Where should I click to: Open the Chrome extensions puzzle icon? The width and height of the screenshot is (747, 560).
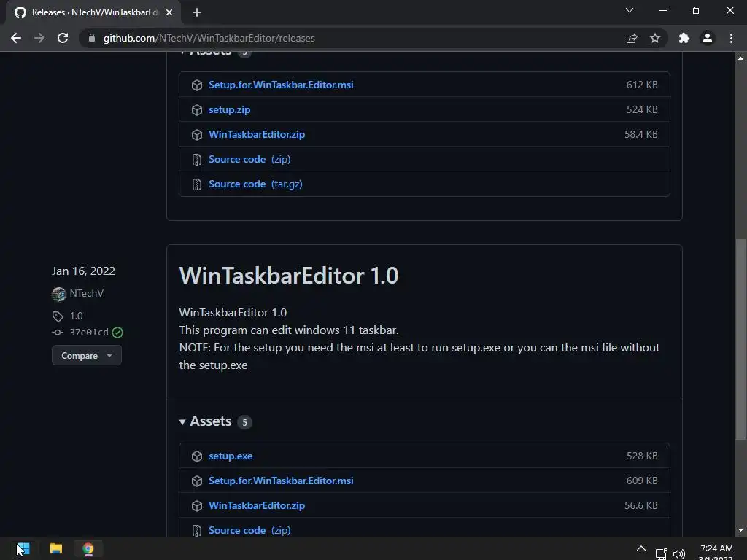[x=684, y=38]
